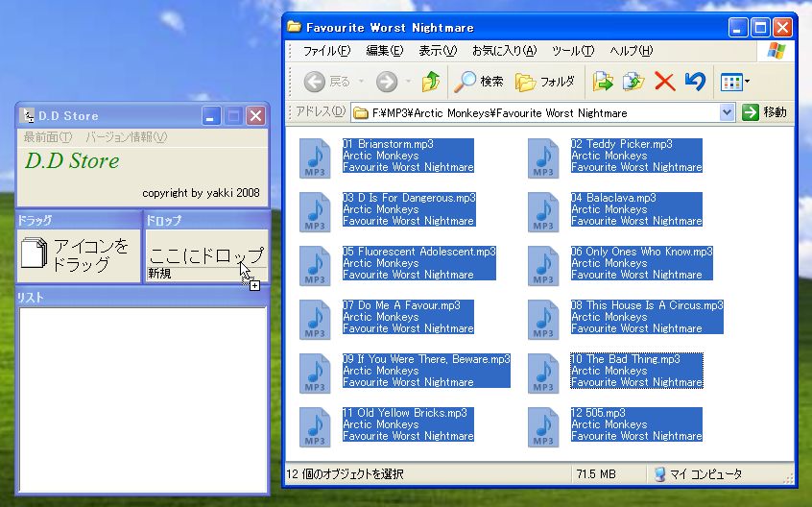
Task: Click MP3 icon of 09 If You Were There, Beware.mp3
Action: click(315, 374)
